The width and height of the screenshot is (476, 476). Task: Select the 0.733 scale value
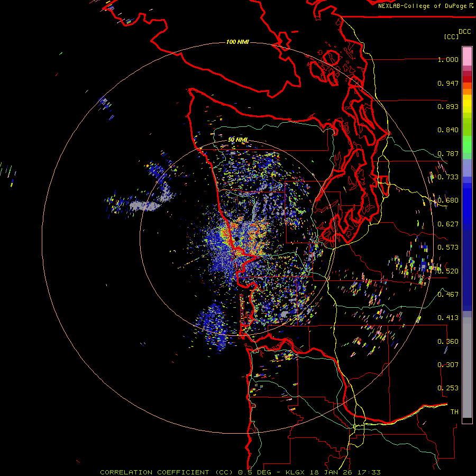[448, 177]
